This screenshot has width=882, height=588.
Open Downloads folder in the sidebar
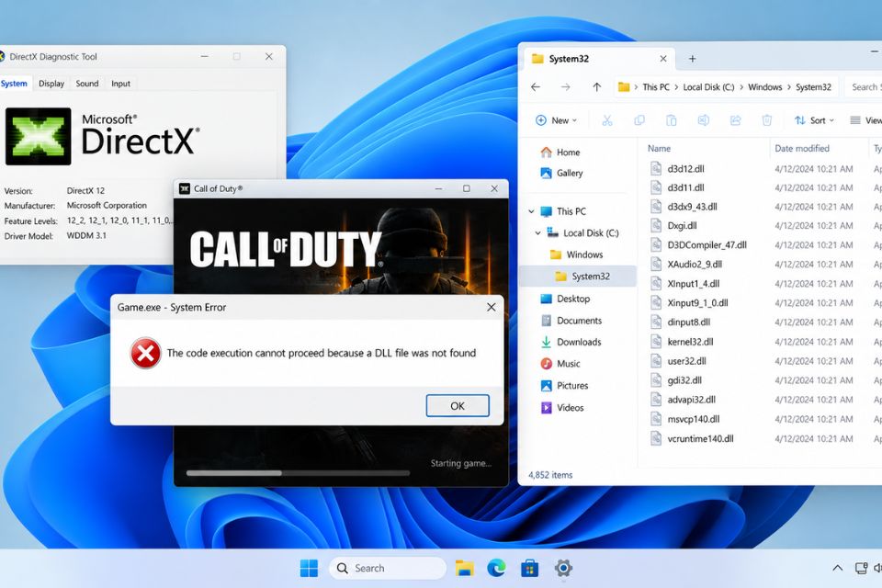coord(577,342)
